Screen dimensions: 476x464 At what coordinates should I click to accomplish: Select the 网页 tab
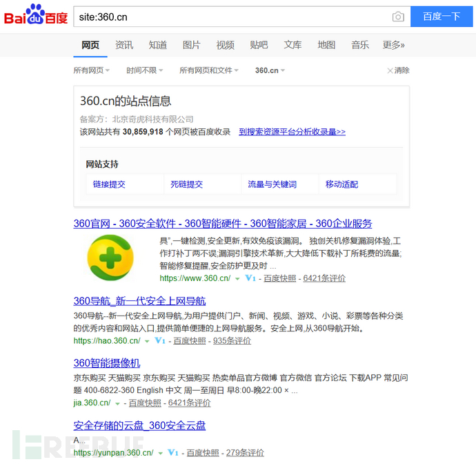[x=90, y=45]
